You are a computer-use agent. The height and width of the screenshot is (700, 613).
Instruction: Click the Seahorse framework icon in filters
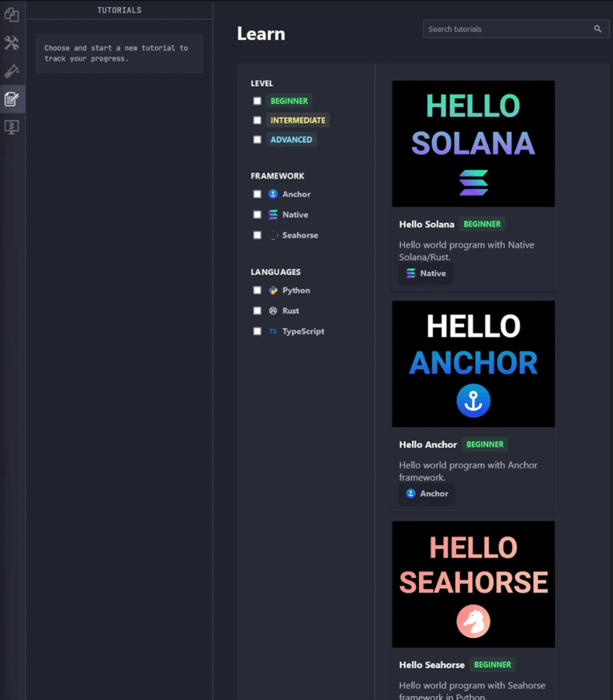click(x=274, y=235)
